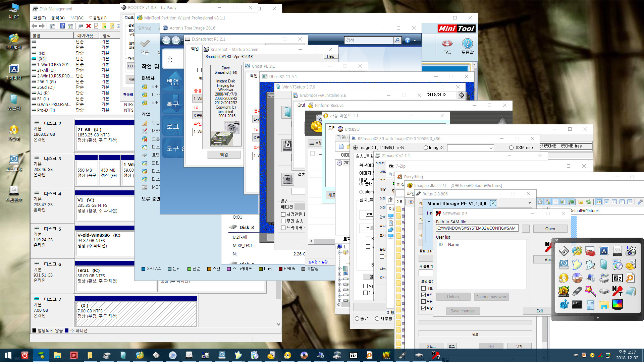Select ImageX10.0.10586.0_x86 radio button

355,147
